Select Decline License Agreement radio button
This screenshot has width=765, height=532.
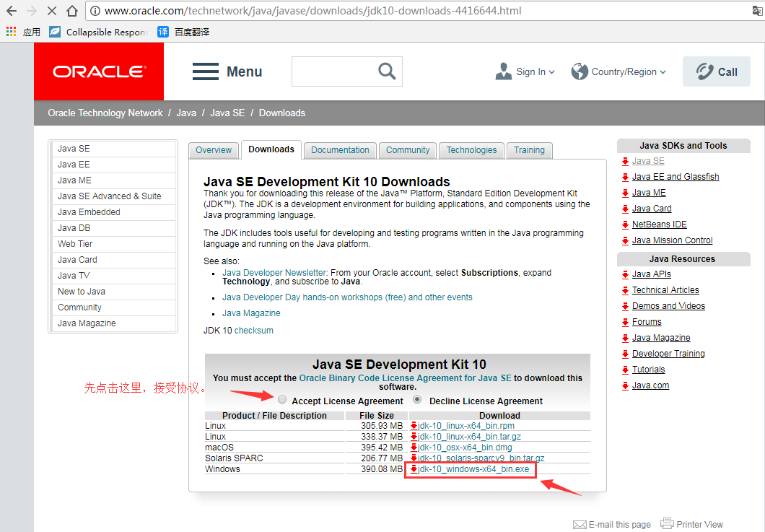[417, 399]
